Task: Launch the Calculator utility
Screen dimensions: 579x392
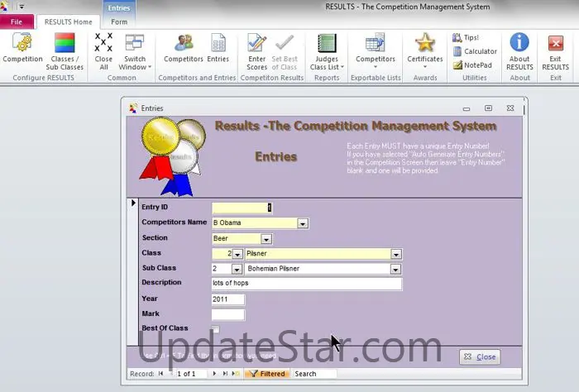Action: tap(475, 51)
